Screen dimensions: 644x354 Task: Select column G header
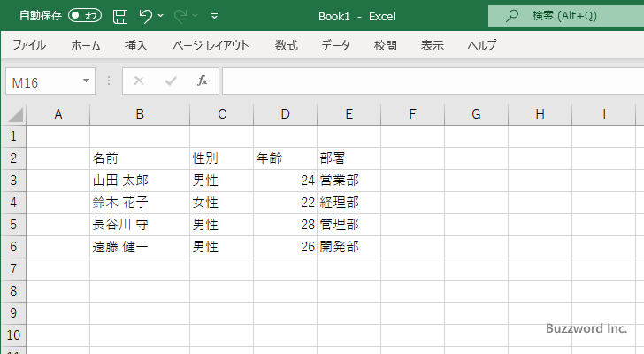[x=476, y=114]
